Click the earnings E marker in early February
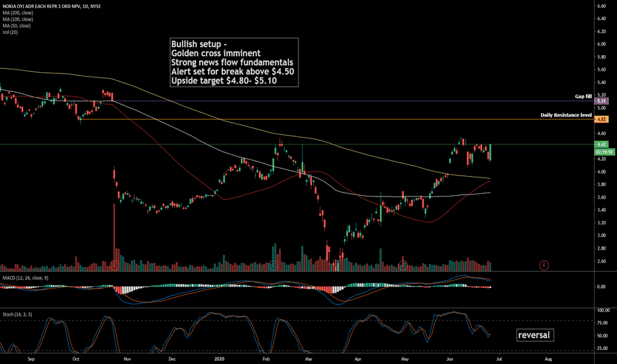 273,265
